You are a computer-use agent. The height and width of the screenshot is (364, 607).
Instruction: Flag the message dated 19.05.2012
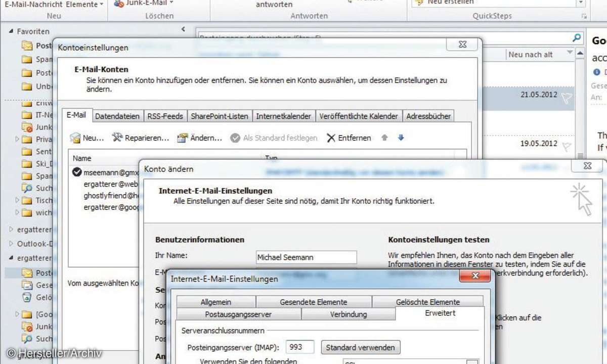(567, 147)
